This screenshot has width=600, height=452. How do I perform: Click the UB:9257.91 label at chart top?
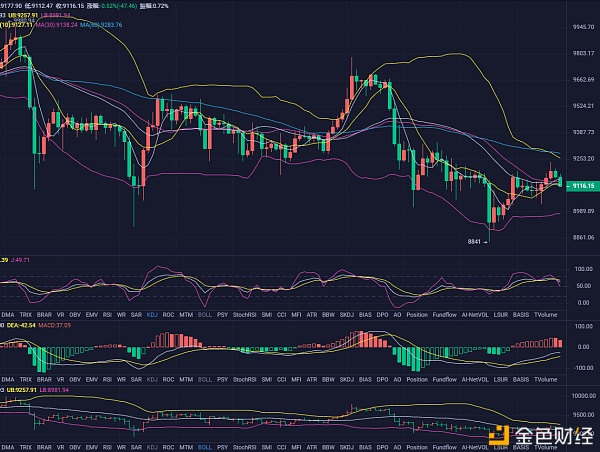(23, 15)
